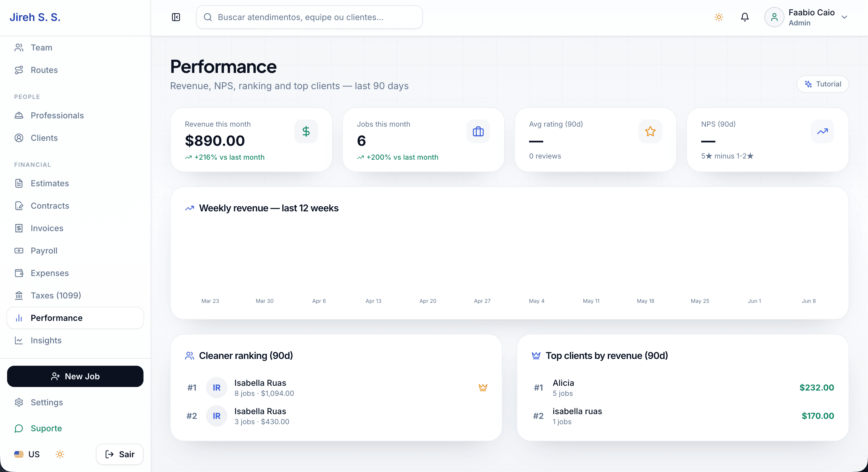Toggle light theme sun icon in header

pos(719,17)
